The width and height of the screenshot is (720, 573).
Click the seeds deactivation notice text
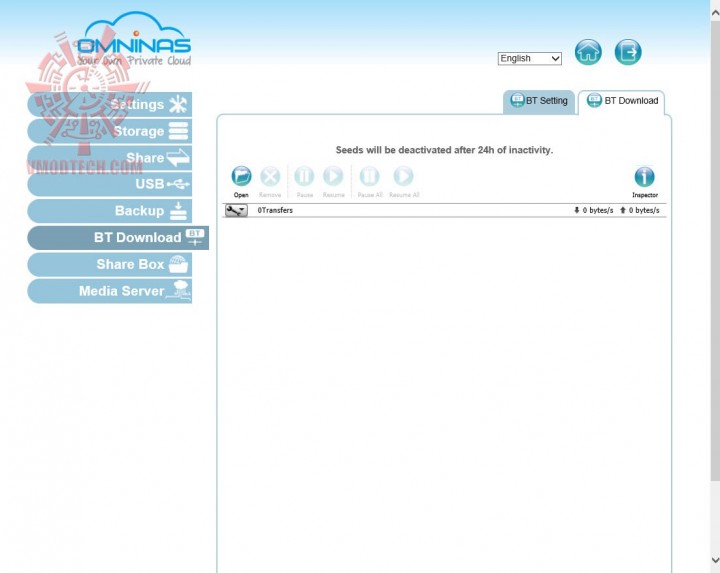click(444, 150)
